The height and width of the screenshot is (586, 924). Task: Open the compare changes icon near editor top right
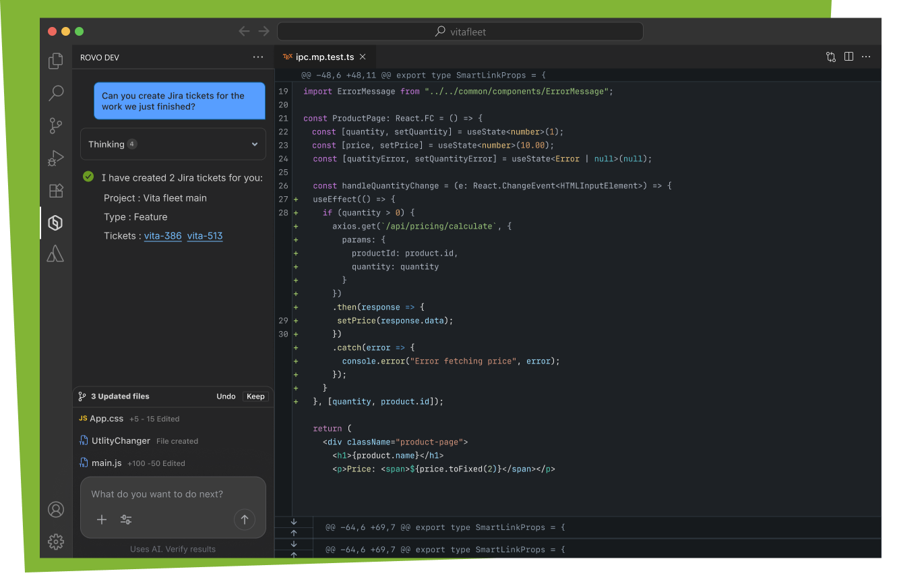[x=830, y=57]
